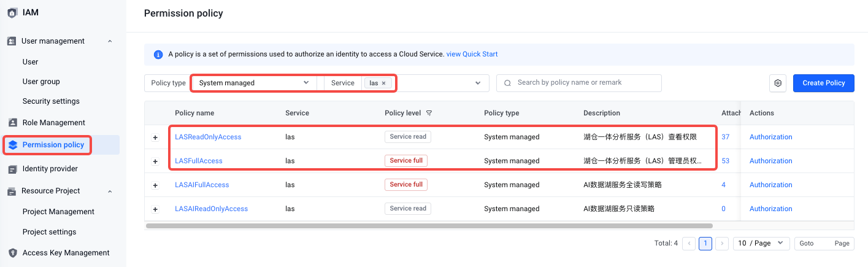Open Role Management in sidebar

54,123
